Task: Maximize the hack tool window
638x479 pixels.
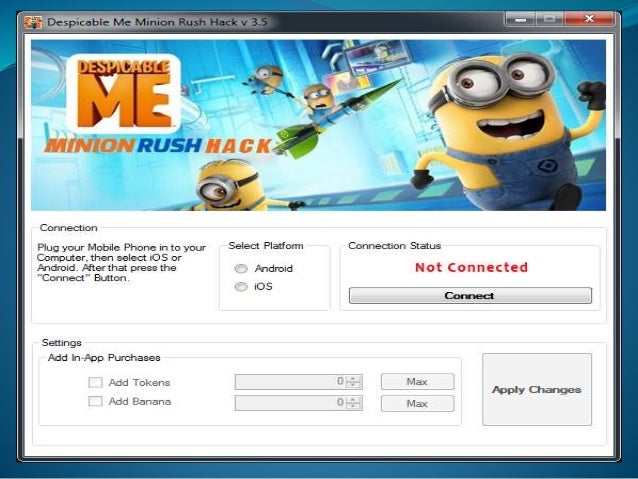Action: [549, 19]
